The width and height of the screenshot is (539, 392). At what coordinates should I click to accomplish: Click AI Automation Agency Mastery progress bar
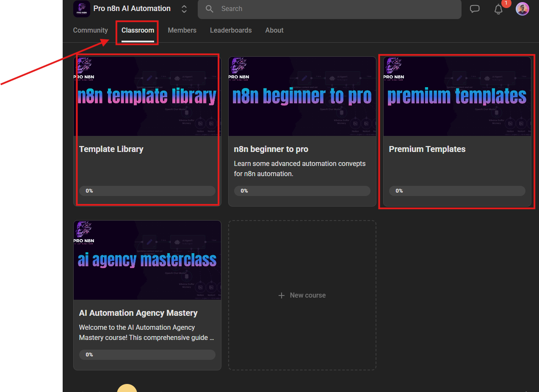point(147,355)
